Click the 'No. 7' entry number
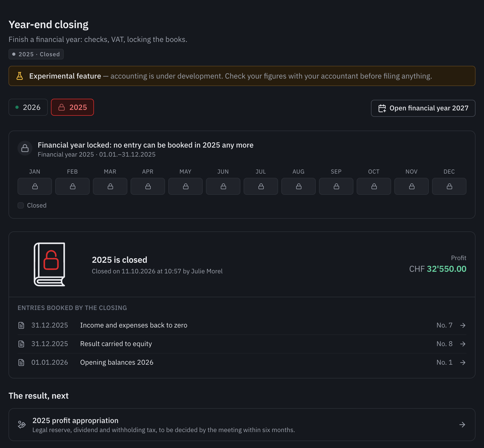 [x=444, y=325]
